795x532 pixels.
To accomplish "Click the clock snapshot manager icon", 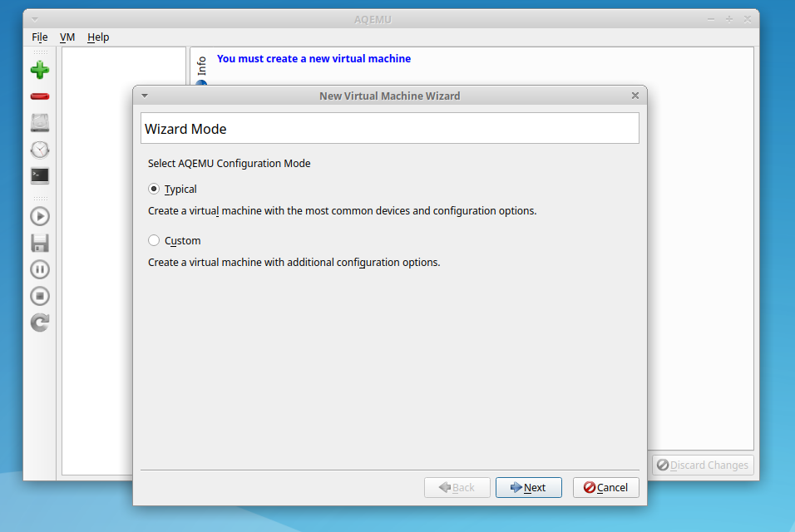I will click(x=40, y=150).
